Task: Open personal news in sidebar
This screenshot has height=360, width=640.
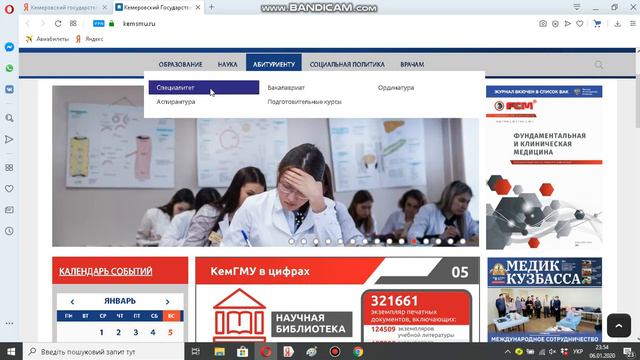Action: 9,210
